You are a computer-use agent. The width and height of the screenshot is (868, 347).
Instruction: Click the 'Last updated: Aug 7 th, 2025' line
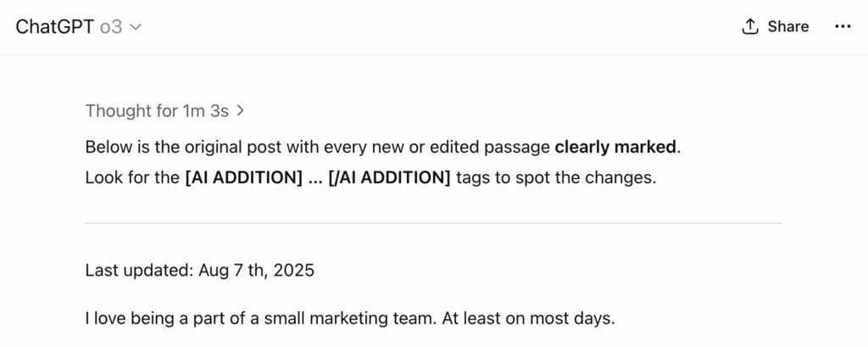coord(200,271)
